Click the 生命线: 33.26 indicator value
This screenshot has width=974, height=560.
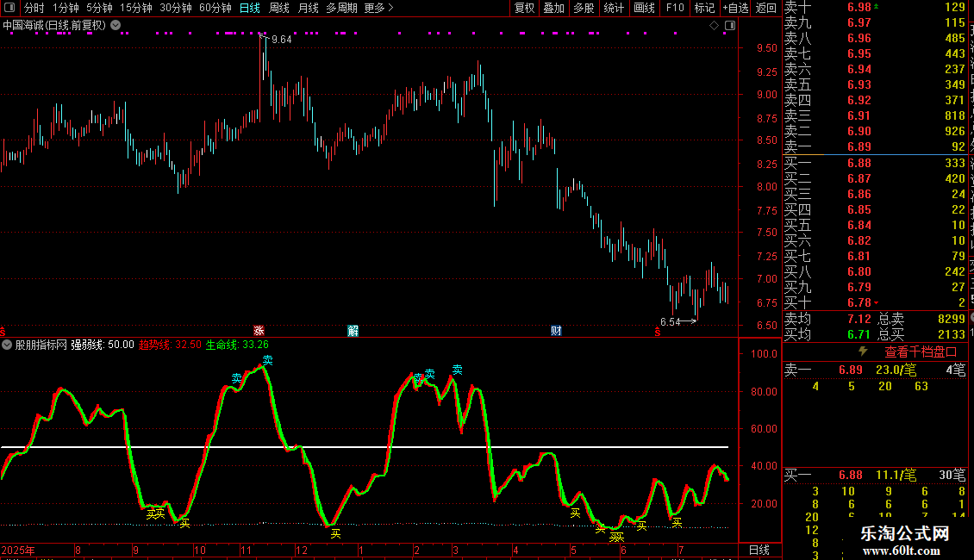click(237, 345)
